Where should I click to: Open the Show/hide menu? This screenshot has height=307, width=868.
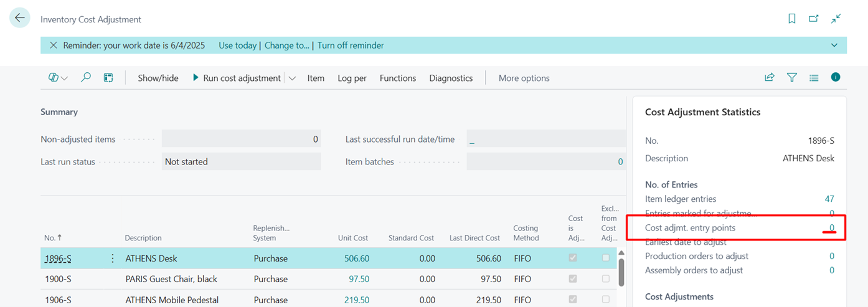click(158, 78)
